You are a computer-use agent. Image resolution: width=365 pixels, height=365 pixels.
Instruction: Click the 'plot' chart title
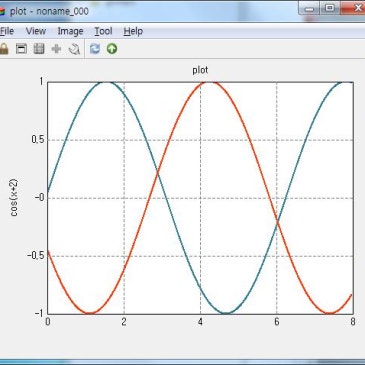click(x=200, y=70)
